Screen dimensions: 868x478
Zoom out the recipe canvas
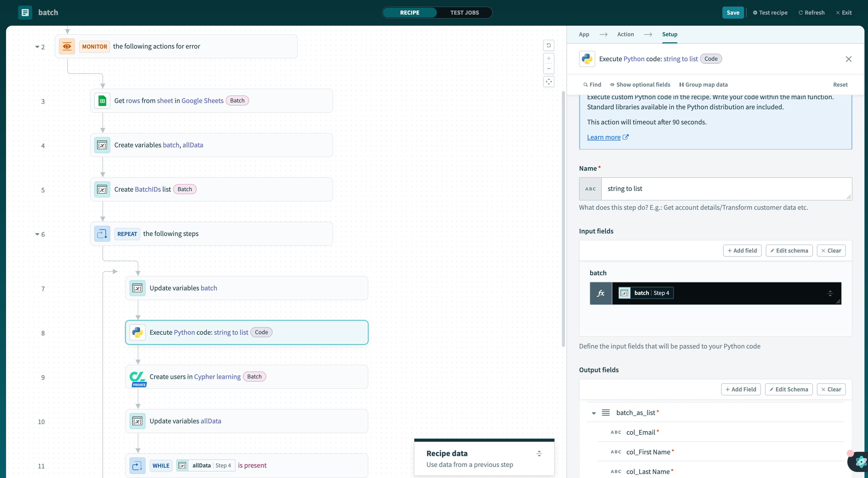click(x=549, y=69)
